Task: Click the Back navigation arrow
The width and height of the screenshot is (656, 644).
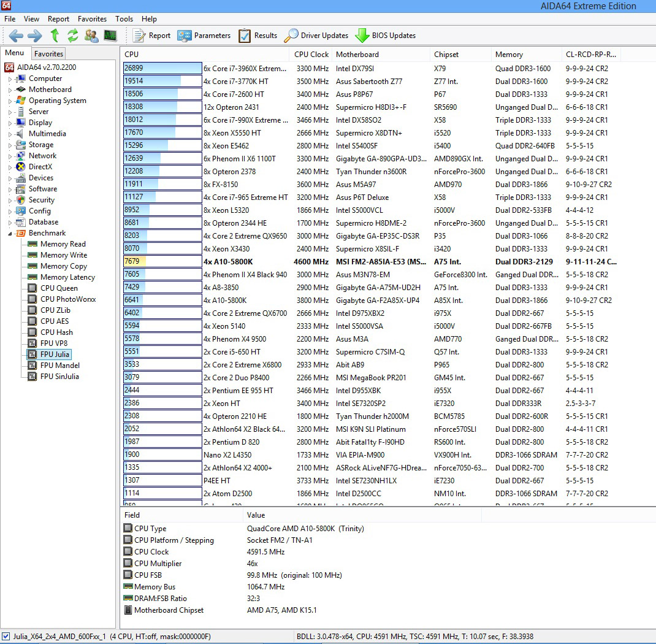Action: point(16,36)
